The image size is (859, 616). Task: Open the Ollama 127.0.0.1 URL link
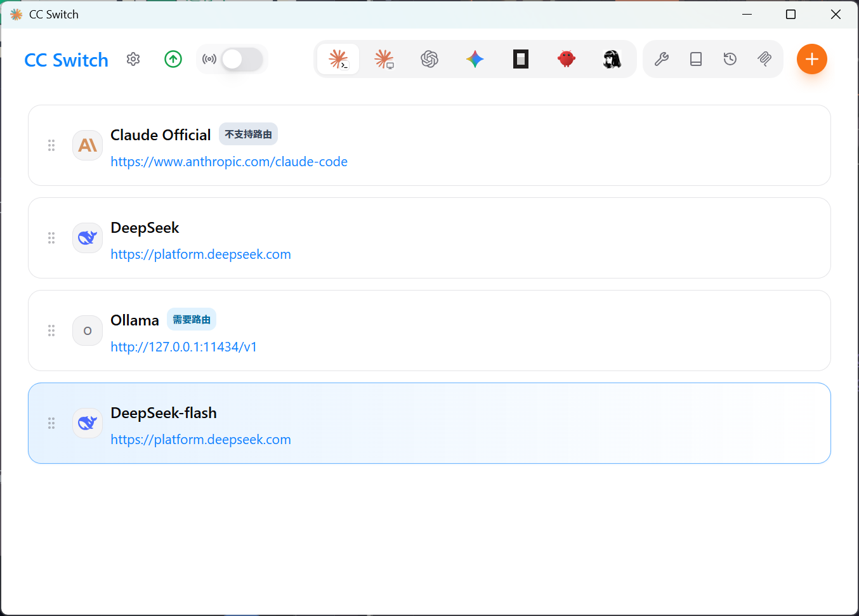pos(184,347)
